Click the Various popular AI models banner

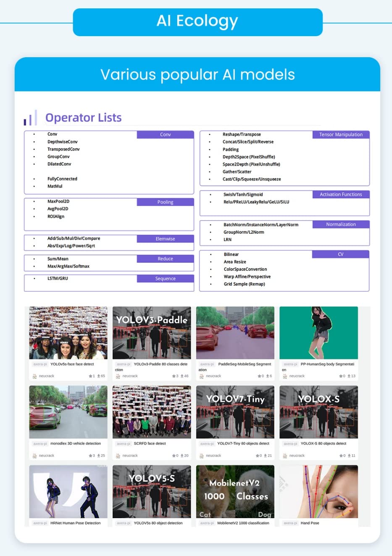[197, 74]
